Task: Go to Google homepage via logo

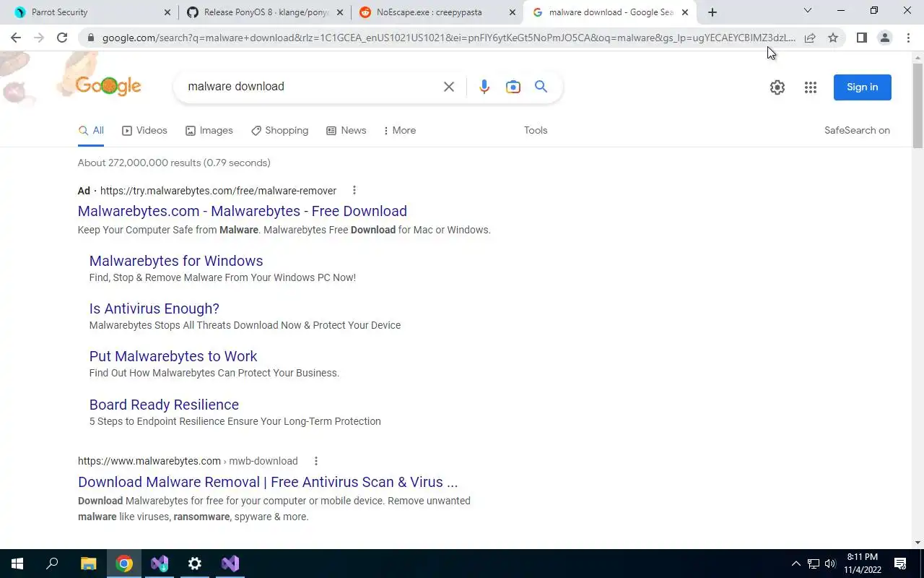Action: pyautogui.click(x=108, y=86)
